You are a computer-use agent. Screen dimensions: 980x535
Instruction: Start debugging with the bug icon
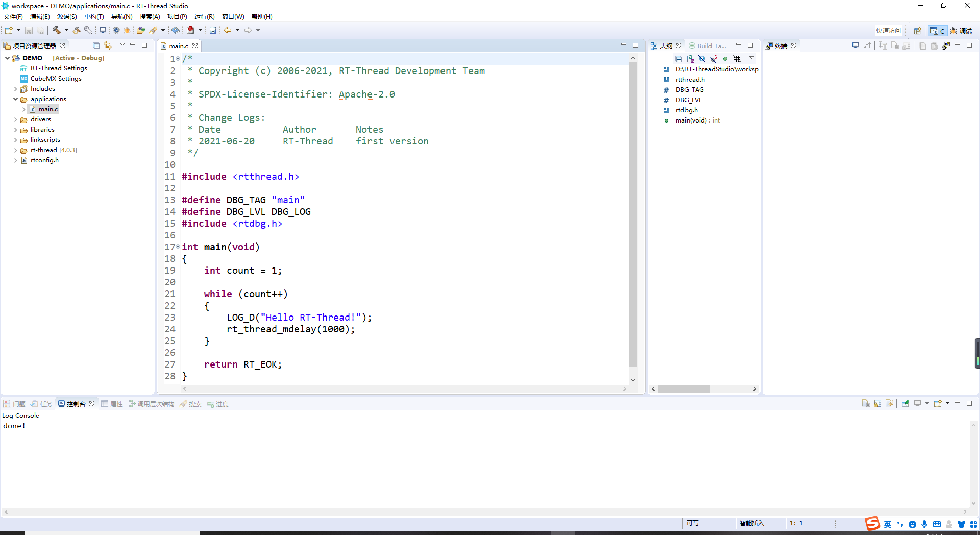click(127, 31)
